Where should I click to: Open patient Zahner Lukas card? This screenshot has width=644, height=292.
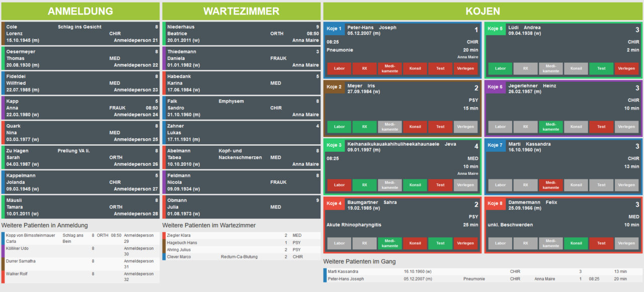pos(242,133)
